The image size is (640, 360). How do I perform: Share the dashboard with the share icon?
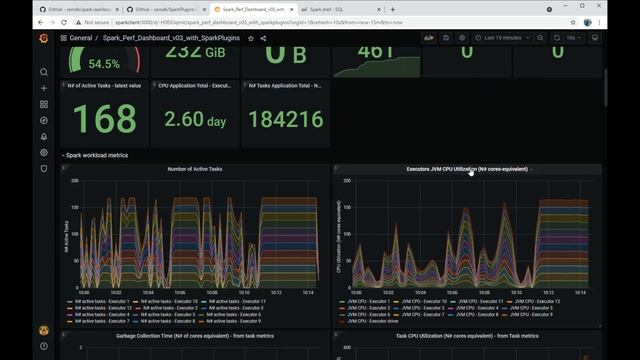[263, 38]
